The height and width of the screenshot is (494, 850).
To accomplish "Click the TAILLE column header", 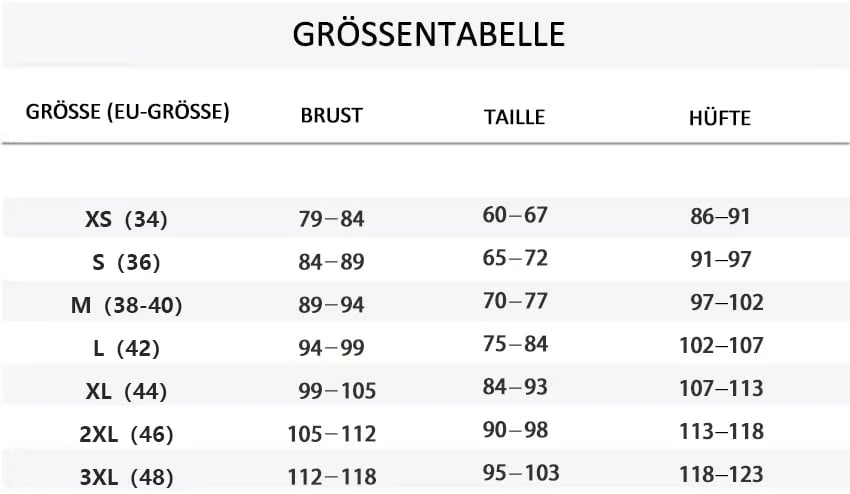I will click(x=514, y=117).
